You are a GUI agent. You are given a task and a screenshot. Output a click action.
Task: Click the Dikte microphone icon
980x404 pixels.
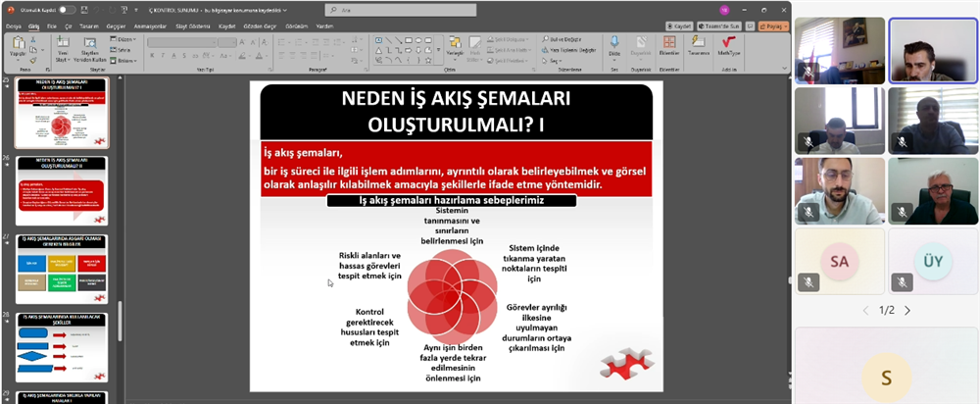pyautogui.click(x=614, y=42)
